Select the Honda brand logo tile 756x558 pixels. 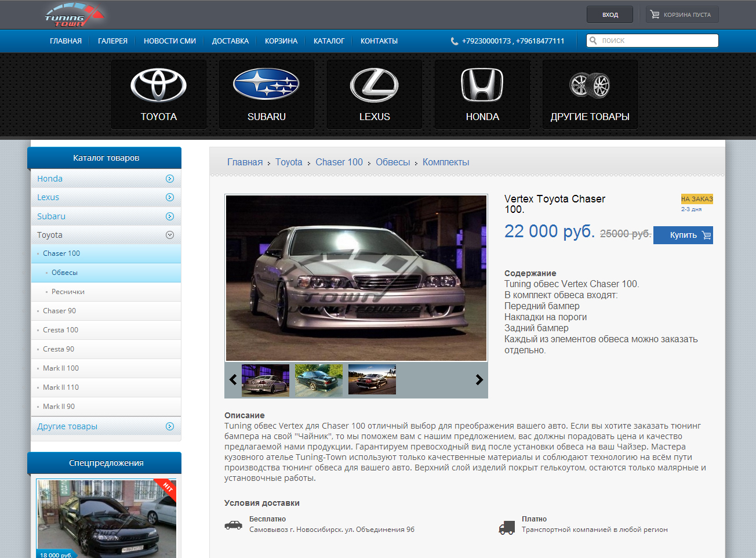[x=482, y=94]
